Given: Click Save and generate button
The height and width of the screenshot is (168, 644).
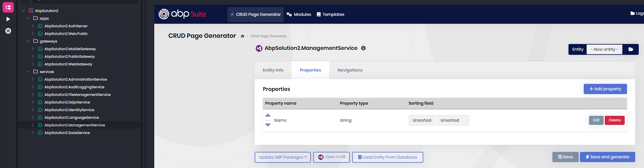Looking at the screenshot, I should coord(607,157).
